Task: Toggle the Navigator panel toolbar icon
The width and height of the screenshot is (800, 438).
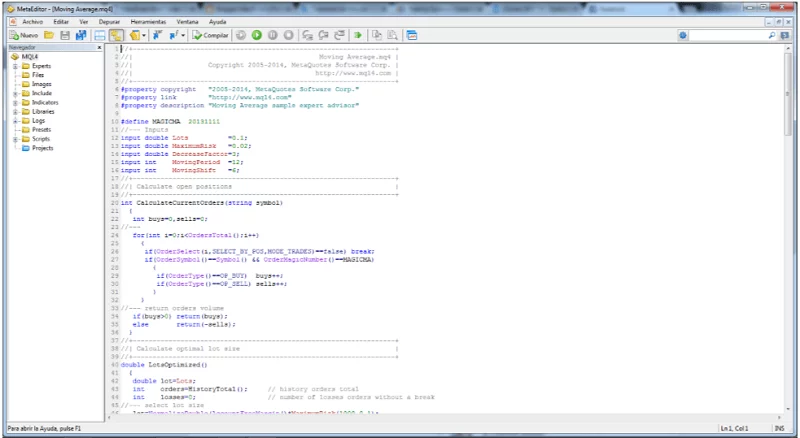Action: 116,35
